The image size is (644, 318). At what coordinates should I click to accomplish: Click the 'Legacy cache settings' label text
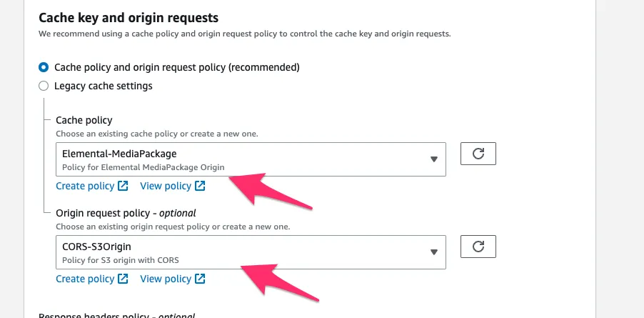[103, 86]
